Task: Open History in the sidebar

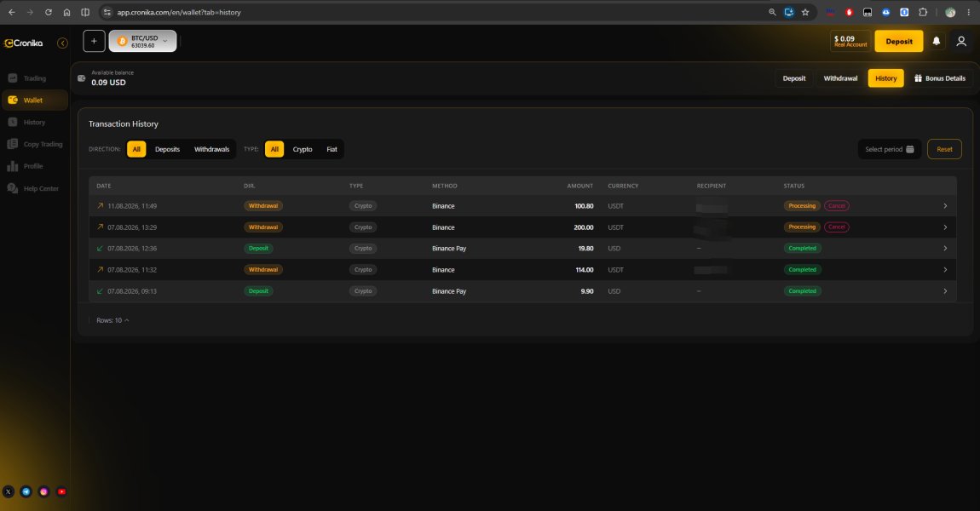Action: coord(34,123)
